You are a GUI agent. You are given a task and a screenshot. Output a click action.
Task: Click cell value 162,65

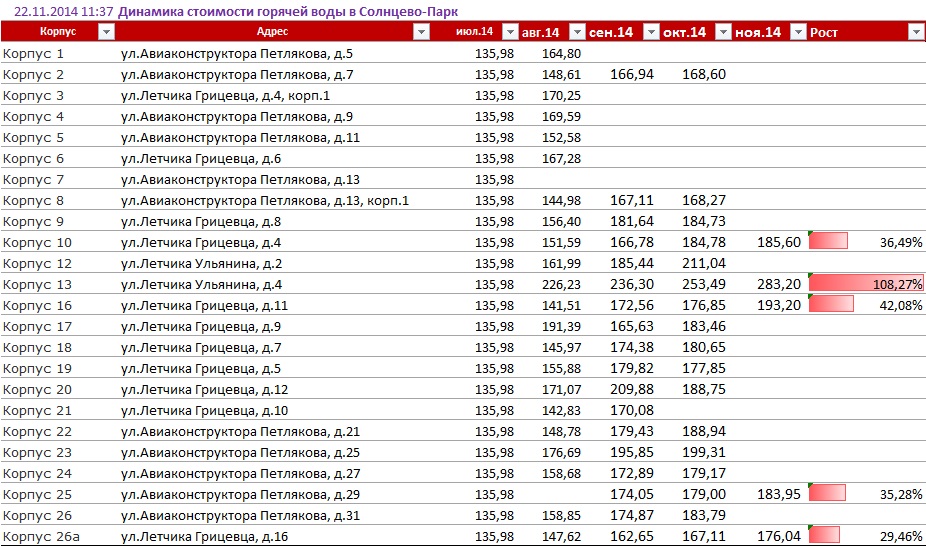point(632,536)
